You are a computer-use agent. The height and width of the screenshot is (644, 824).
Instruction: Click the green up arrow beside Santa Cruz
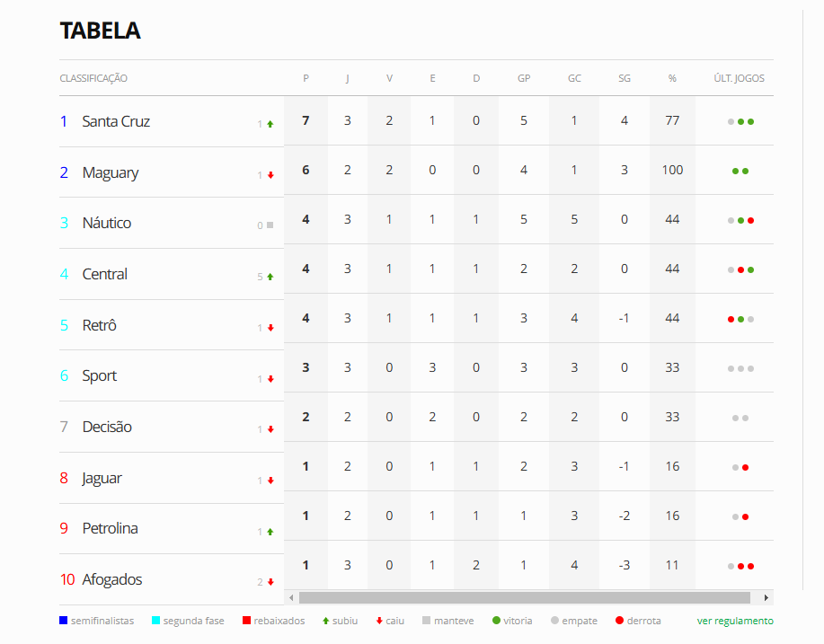pyautogui.click(x=270, y=124)
